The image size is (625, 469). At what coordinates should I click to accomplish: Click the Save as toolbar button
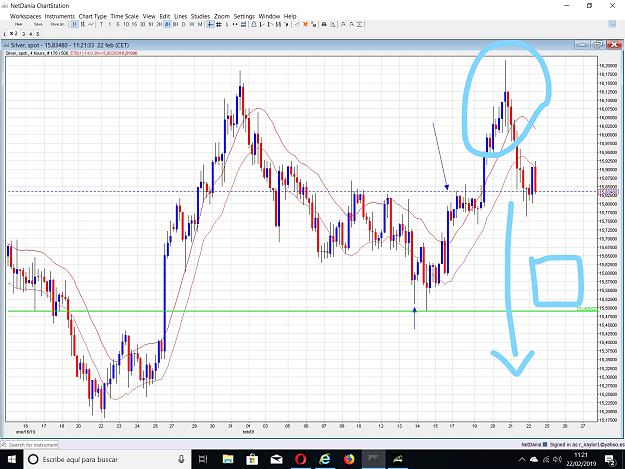pyautogui.click(x=58, y=24)
